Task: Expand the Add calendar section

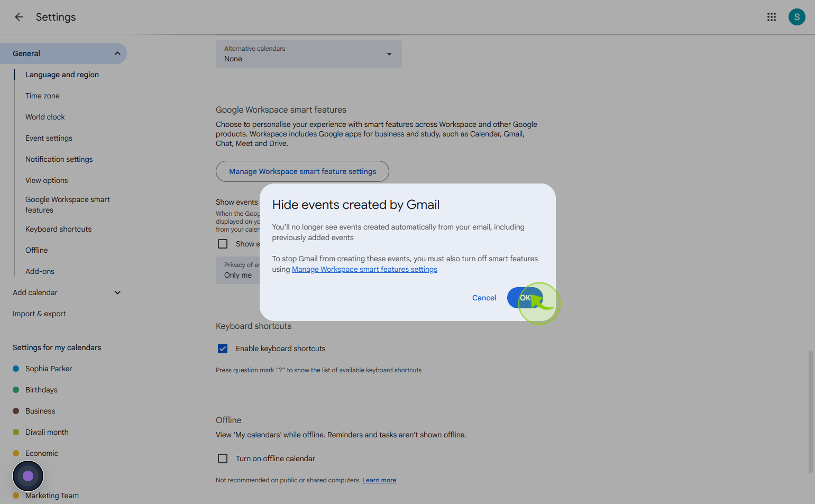Action: coord(117,292)
